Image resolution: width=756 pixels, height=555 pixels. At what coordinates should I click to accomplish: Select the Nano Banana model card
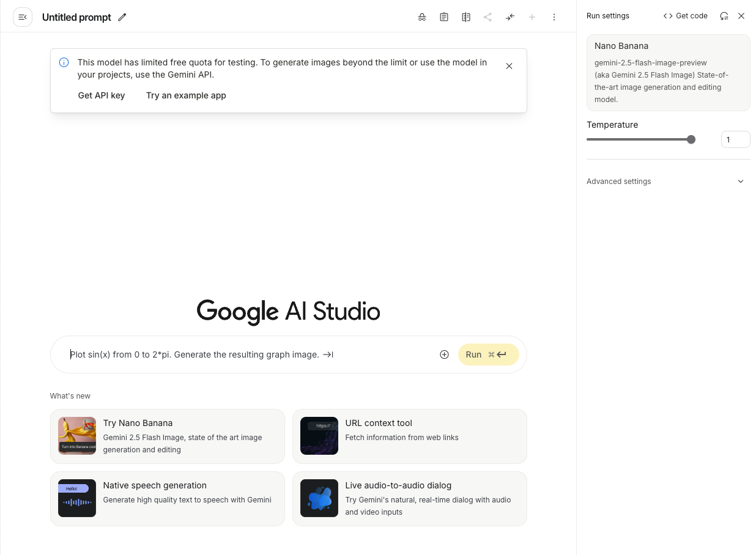669,73
